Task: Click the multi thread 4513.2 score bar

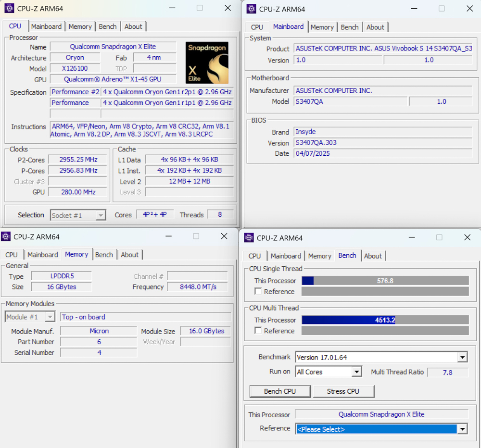Action: pyautogui.click(x=385, y=320)
